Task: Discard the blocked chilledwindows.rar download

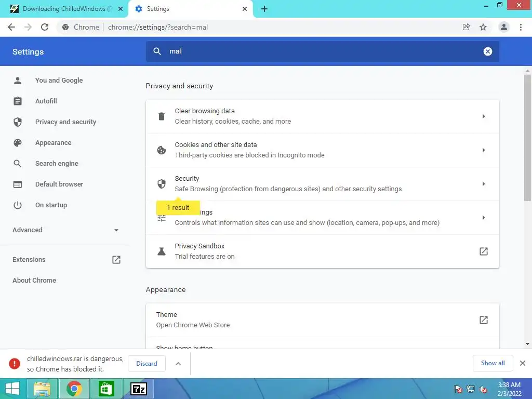Action: 147,363
